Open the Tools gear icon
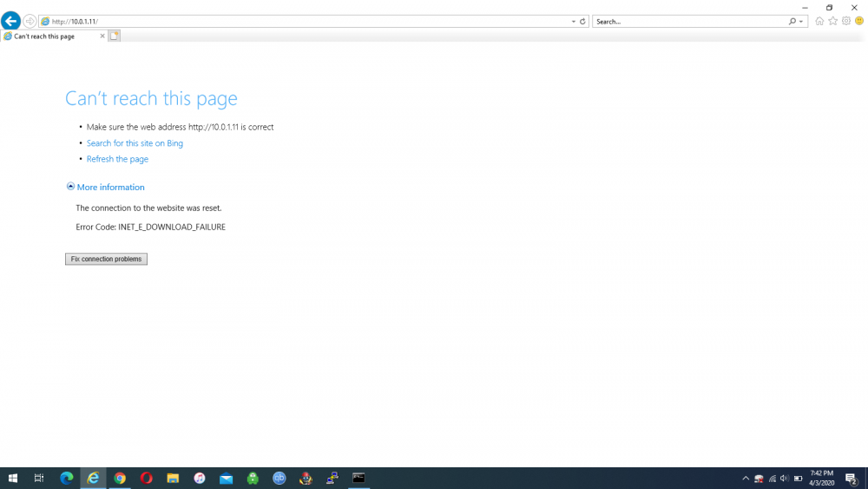This screenshot has width=868, height=489. 845,21
